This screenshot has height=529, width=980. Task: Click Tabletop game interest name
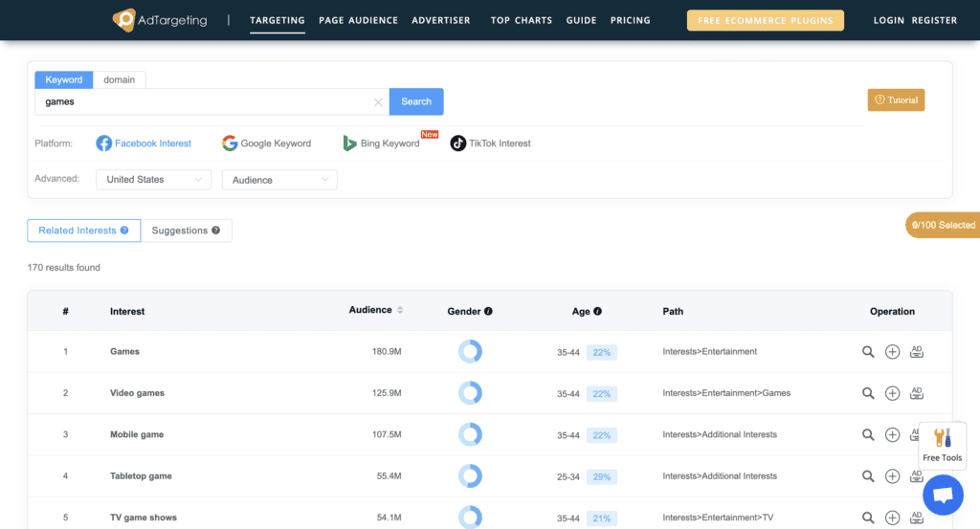[141, 476]
